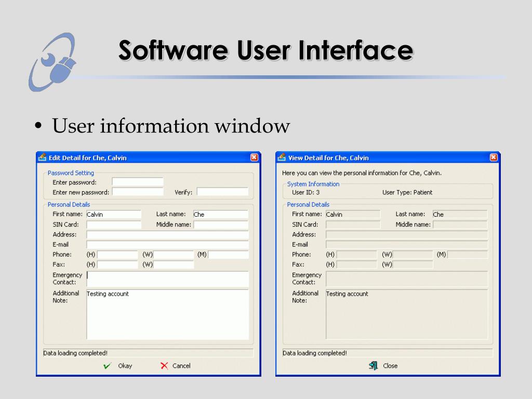This screenshot has width=532, height=399.
Task: Focus the Verify password field
Action: click(222, 192)
